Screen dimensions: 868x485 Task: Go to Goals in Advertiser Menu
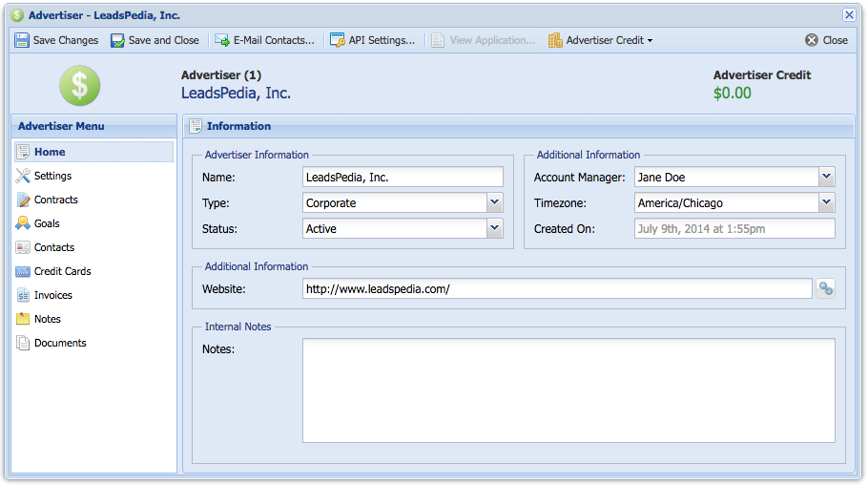tap(93, 223)
